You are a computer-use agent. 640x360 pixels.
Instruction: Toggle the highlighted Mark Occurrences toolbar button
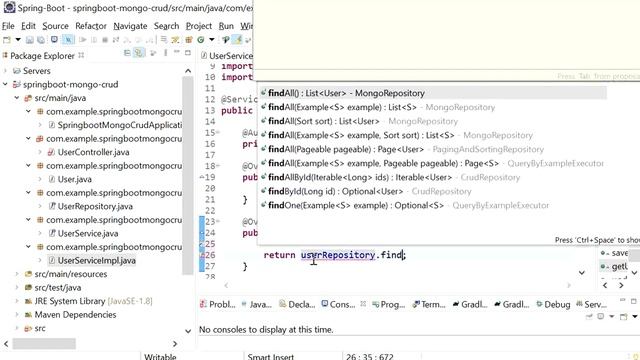point(237,40)
